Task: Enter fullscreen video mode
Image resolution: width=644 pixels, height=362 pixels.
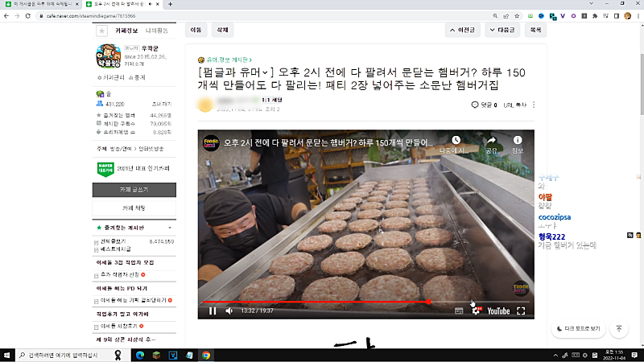Action: tap(521, 311)
